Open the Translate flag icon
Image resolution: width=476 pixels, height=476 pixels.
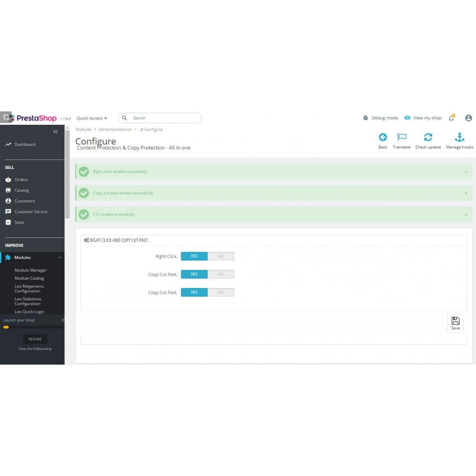click(x=402, y=137)
